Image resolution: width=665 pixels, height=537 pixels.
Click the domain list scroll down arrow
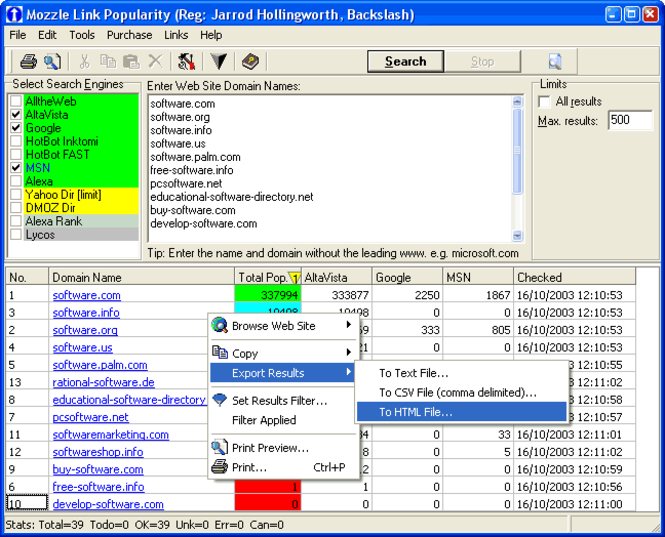click(x=517, y=235)
